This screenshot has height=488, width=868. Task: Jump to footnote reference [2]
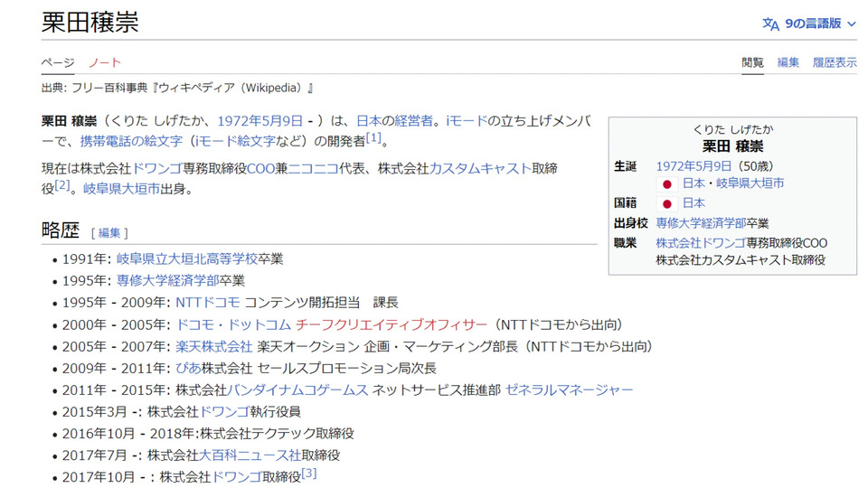62,184
